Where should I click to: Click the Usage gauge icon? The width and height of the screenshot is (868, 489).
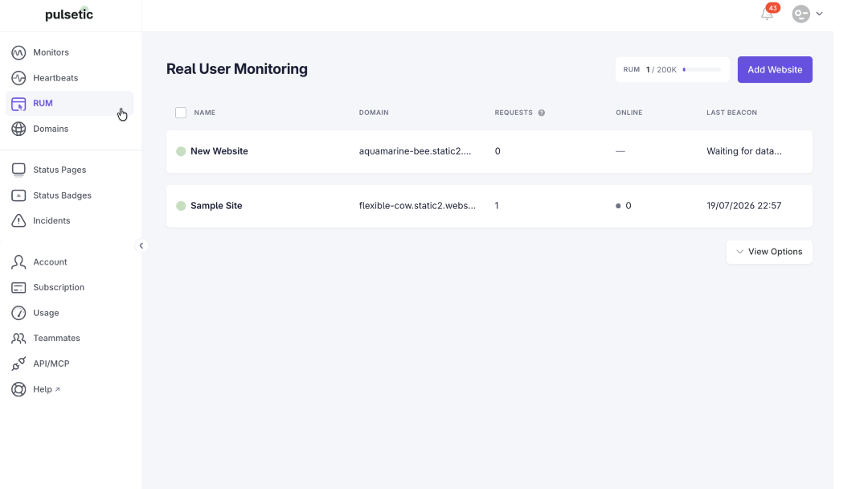(x=18, y=313)
